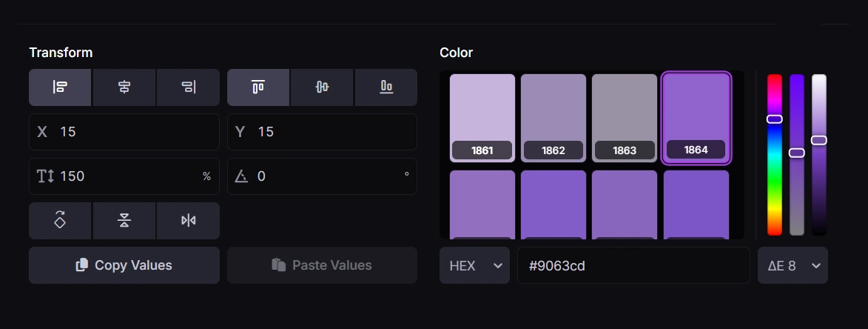Viewport: 868px width, 329px height.
Task: Edit the 150 percent scale field
Action: tap(124, 176)
